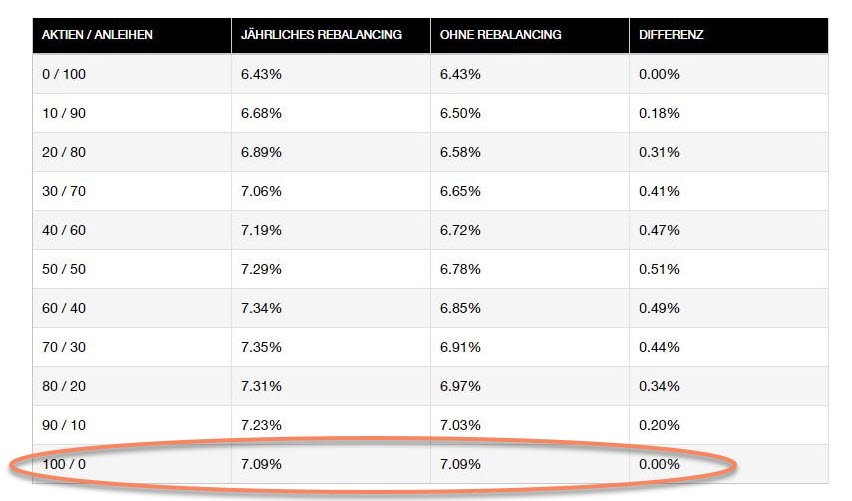Screen dimensions: 852x501
Task: Select the 0.47% difference cell
Action: tap(659, 231)
